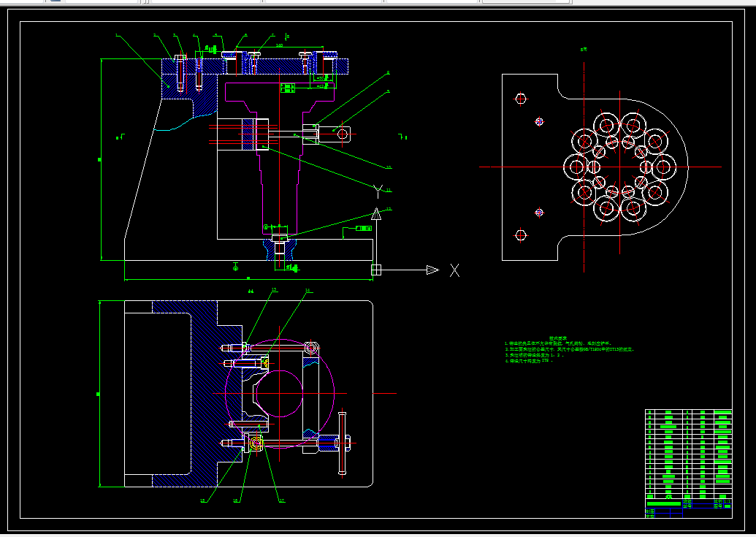Click the 1:1 scale value in title block
The width and height of the screenshot is (756, 537).
coord(728,501)
